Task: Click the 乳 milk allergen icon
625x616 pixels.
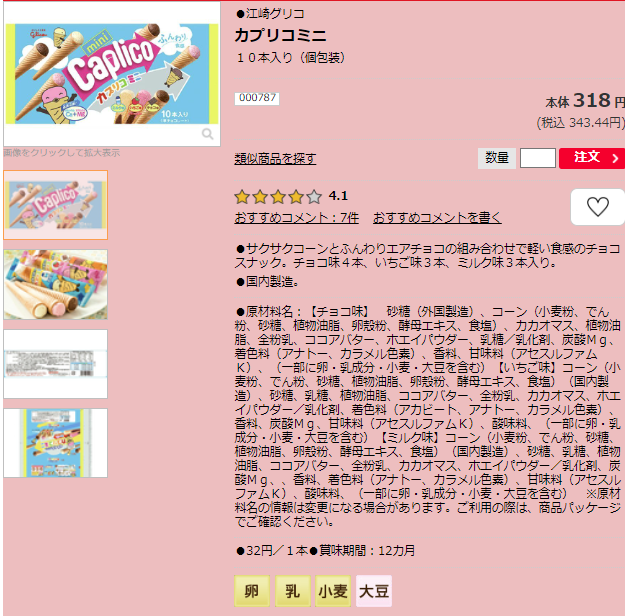Action: 293,591
